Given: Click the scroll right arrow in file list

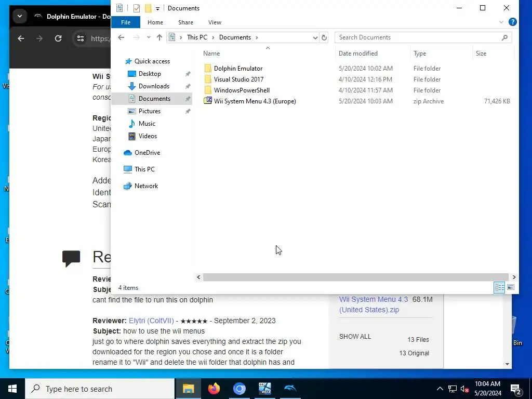Looking at the screenshot, I should coord(514,277).
